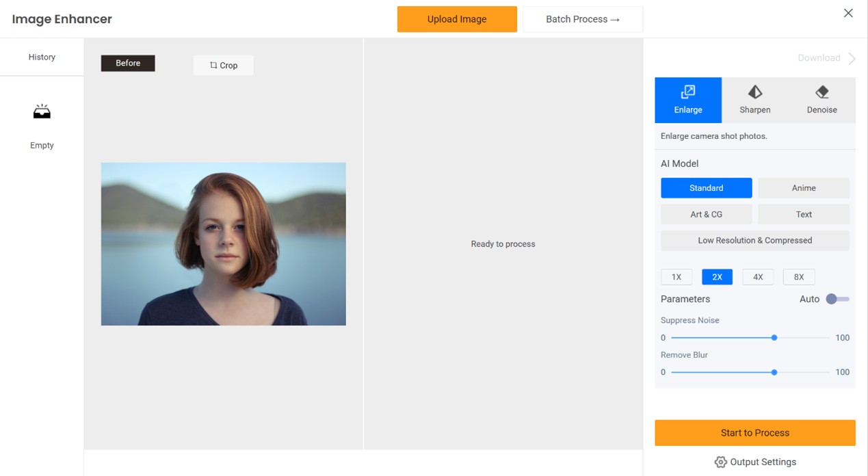Click the Crop button

pyautogui.click(x=224, y=66)
